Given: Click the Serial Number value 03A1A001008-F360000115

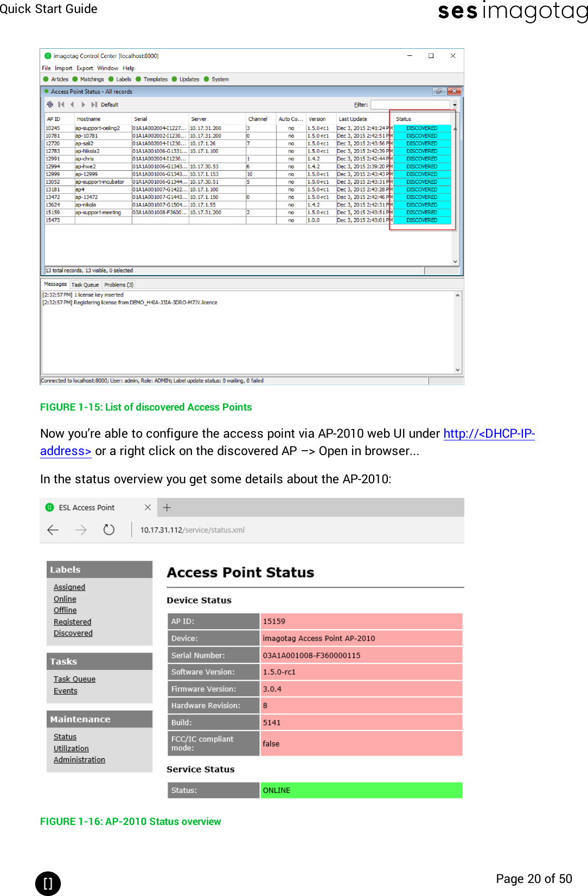Looking at the screenshot, I should point(361,655).
